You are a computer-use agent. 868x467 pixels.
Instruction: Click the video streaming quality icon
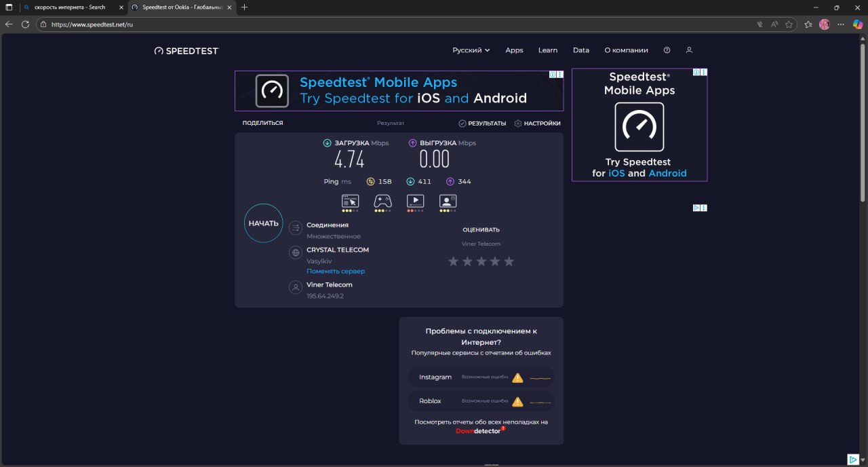415,201
